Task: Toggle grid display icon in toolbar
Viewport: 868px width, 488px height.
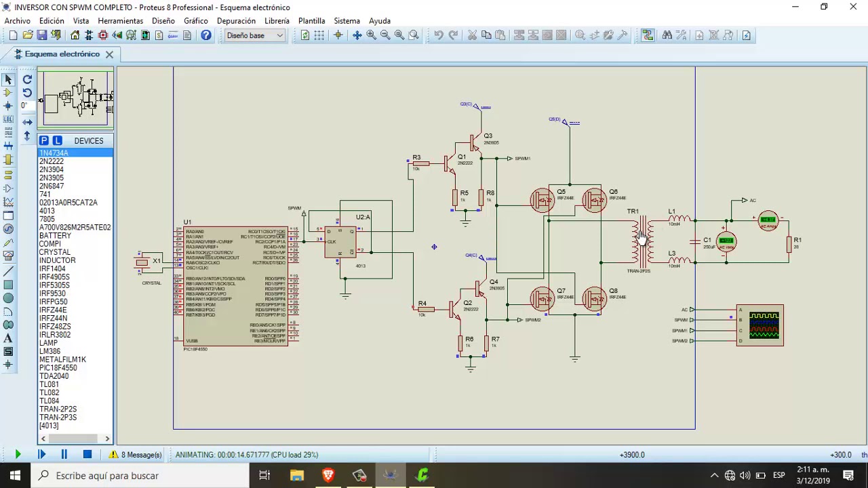Action: click(319, 35)
